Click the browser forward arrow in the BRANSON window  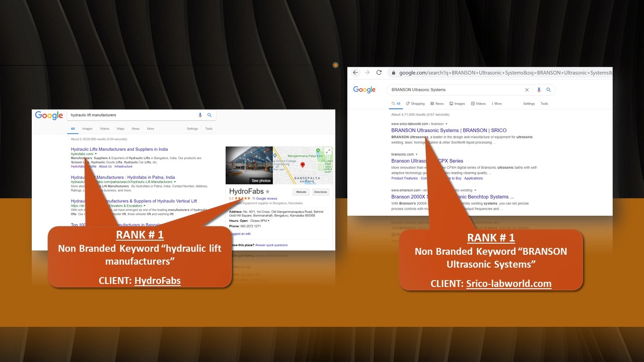tap(367, 72)
